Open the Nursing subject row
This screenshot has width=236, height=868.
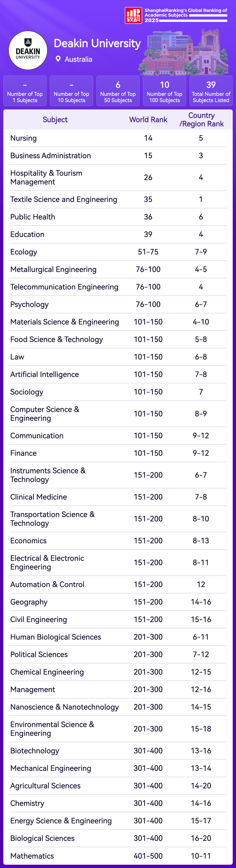pyautogui.click(x=24, y=138)
